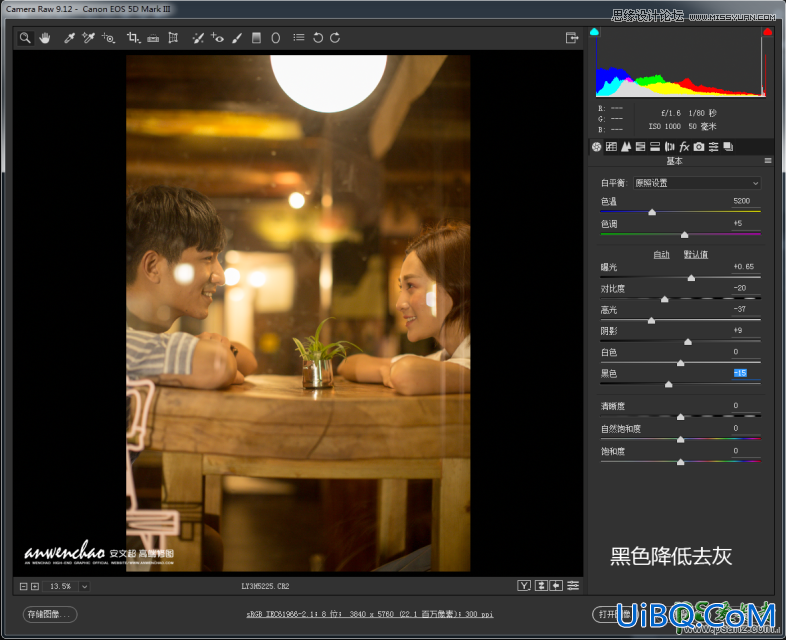Toggle before/after view Y icon
The width and height of the screenshot is (786, 640).
pos(524,586)
